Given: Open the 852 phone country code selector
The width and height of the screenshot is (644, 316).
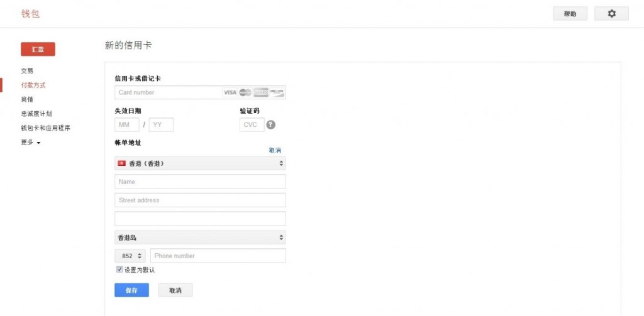Looking at the screenshot, I should coord(130,256).
